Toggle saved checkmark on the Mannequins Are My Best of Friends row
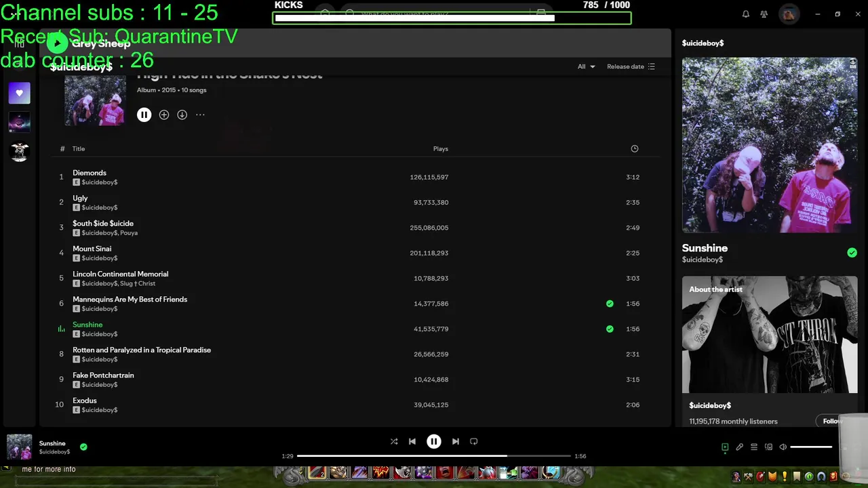 tap(610, 304)
